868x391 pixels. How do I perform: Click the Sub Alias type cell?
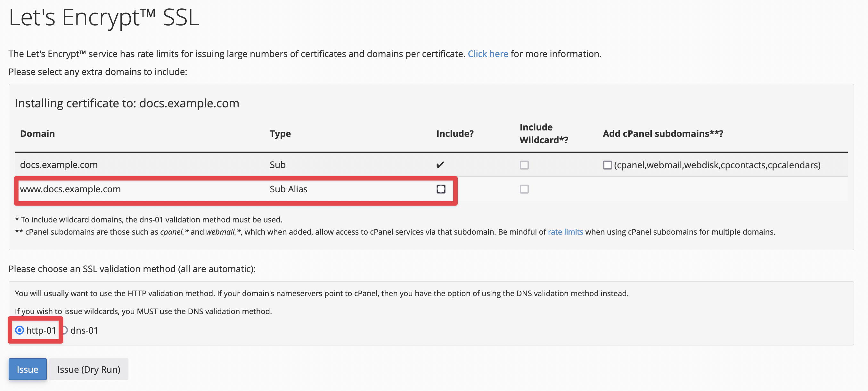coord(289,189)
